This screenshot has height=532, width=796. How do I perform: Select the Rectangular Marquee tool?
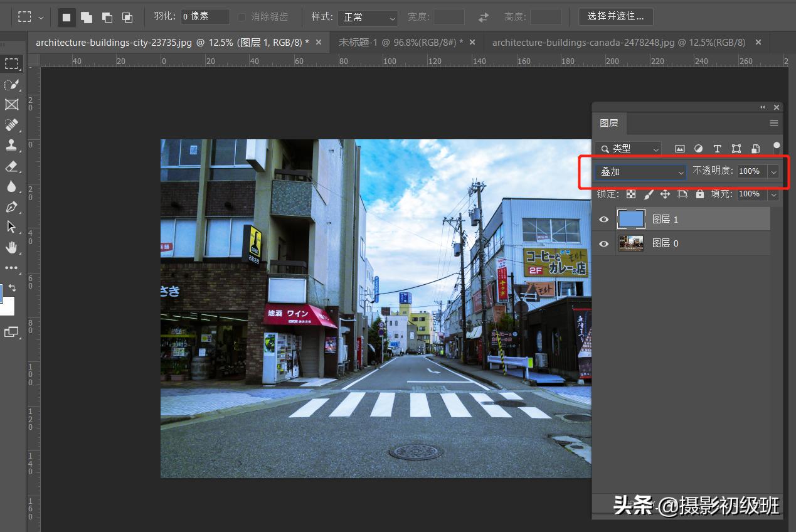tap(11, 63)
